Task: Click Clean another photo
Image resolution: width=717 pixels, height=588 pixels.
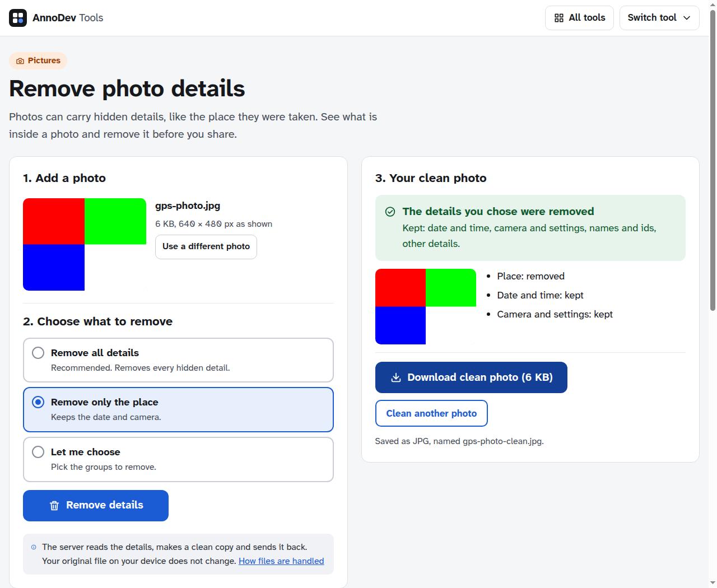Action: (431, 413)
